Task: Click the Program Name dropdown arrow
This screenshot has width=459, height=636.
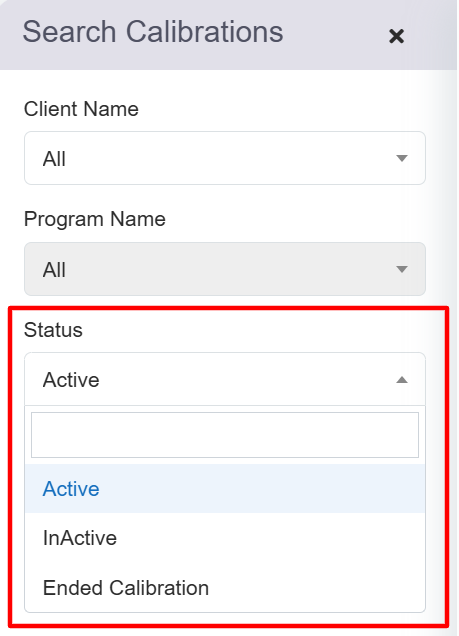Action: coord(401,269)
